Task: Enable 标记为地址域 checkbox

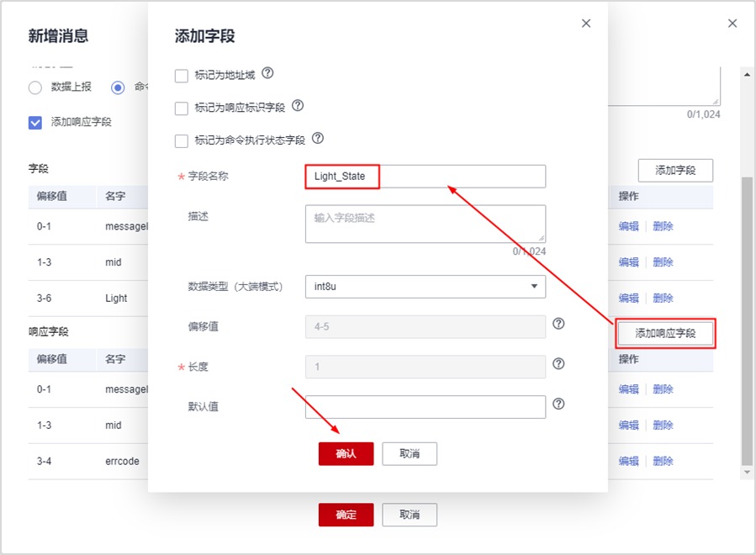Action: [182, 76]
